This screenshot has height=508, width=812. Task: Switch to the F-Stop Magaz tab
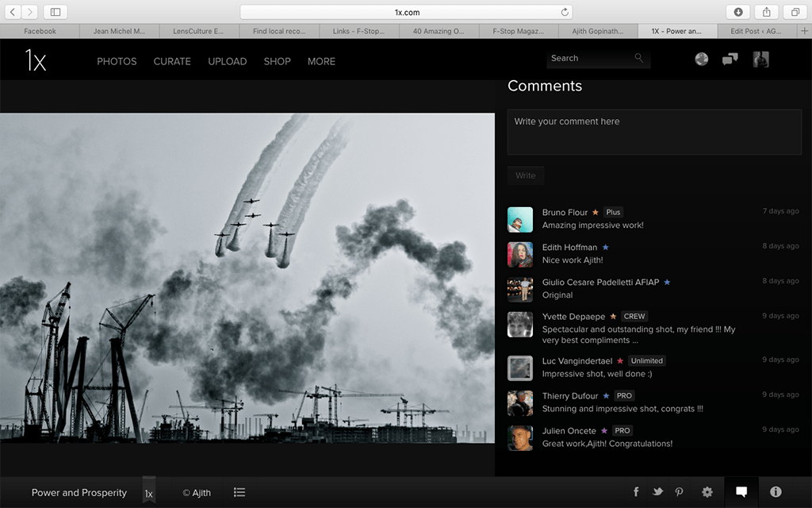point(519,31)
